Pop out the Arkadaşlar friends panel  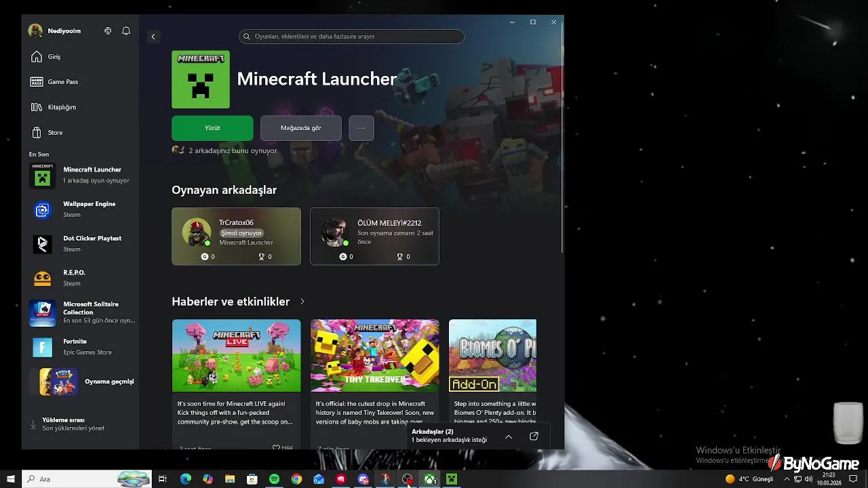coord(534,436)
